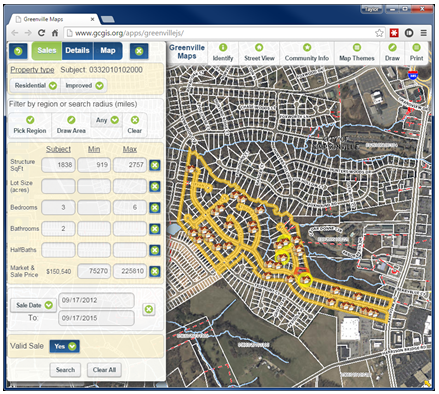The height and width of the screenshot is (394, 439).
Task: Click the Subject column header
Action: pyautogui.click(x=58, y=149)
